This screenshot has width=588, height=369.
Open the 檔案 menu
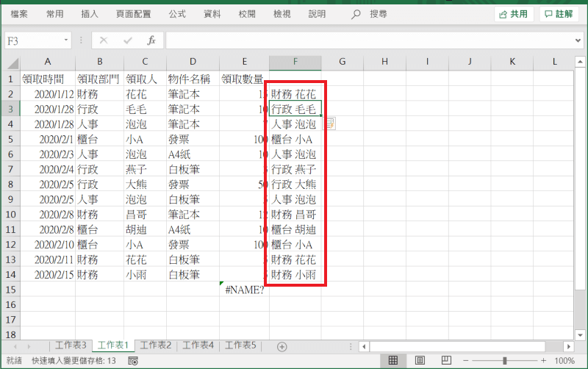point(19,14)
